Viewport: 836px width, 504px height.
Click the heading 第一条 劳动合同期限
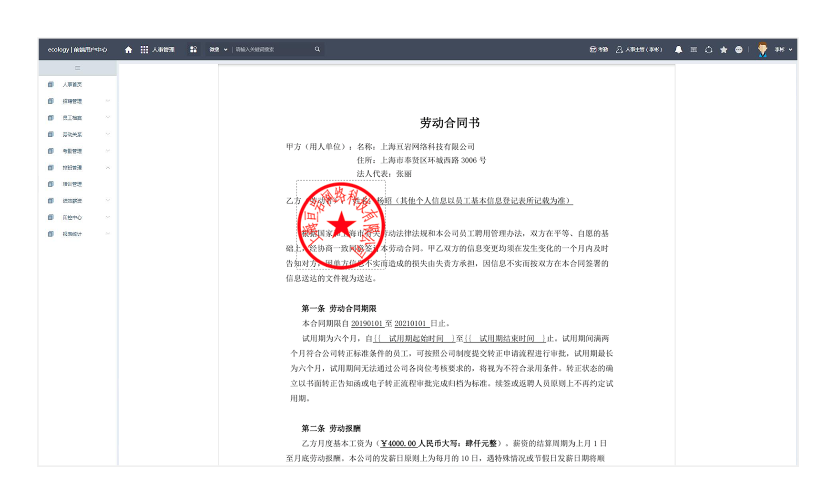pos(339,309)
